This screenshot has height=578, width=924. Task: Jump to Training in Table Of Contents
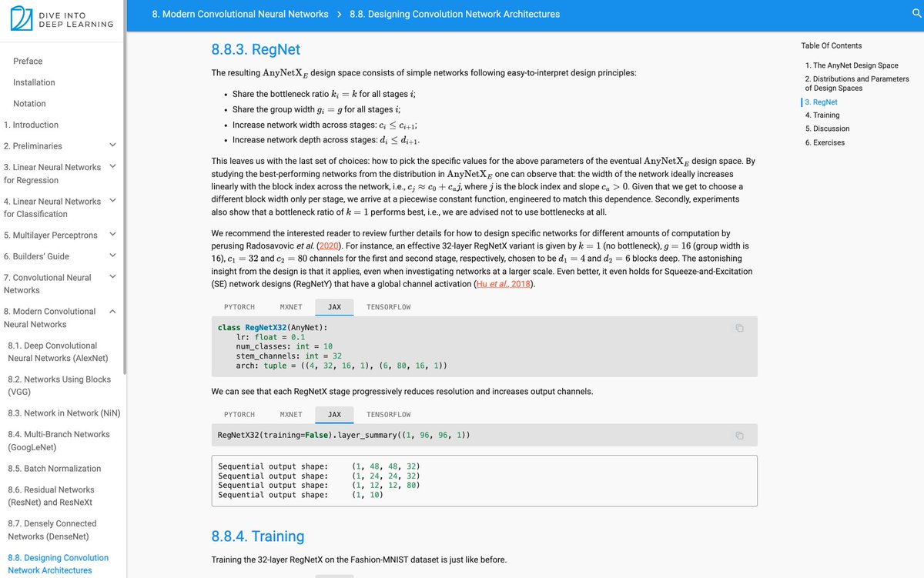822,115
